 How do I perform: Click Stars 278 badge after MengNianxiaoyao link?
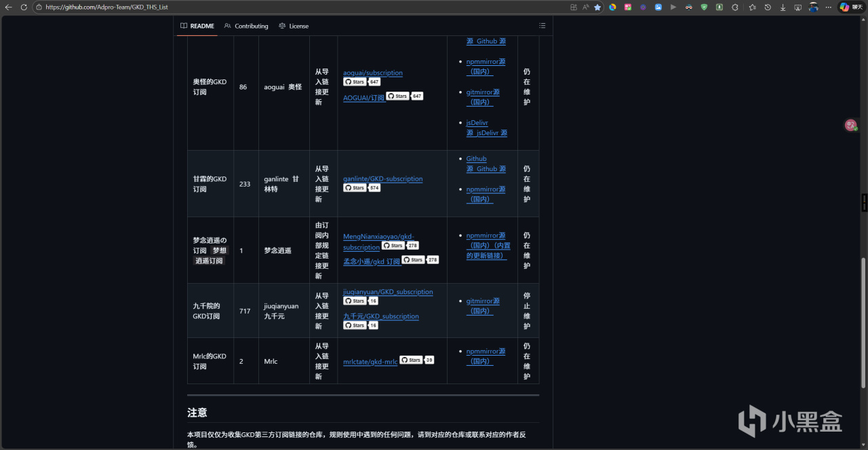(x=400, y=246)
